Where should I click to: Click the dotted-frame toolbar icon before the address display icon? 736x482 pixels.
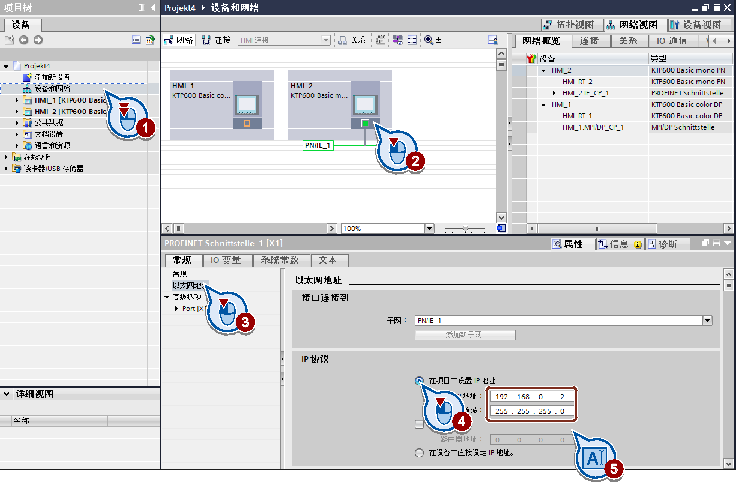pyautogui.click(x=381, y=40)
